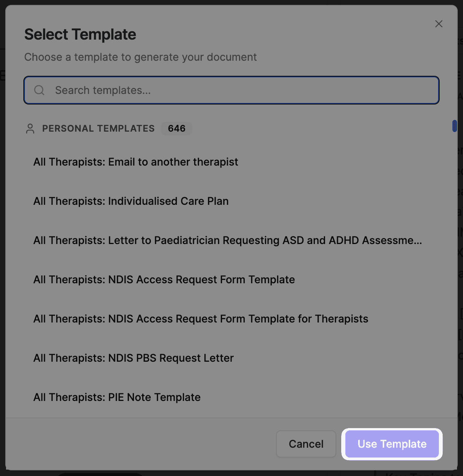Click the person icon beside Personal Templates
463x476 pixels.
pos(30,128)
